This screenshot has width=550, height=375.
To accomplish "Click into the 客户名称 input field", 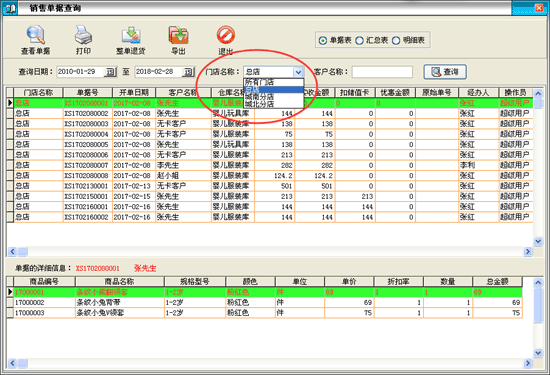I will [382, 72].
